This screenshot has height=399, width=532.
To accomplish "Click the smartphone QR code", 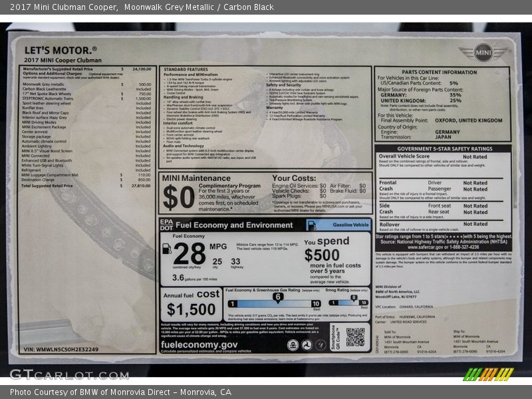I will [355, 337].
